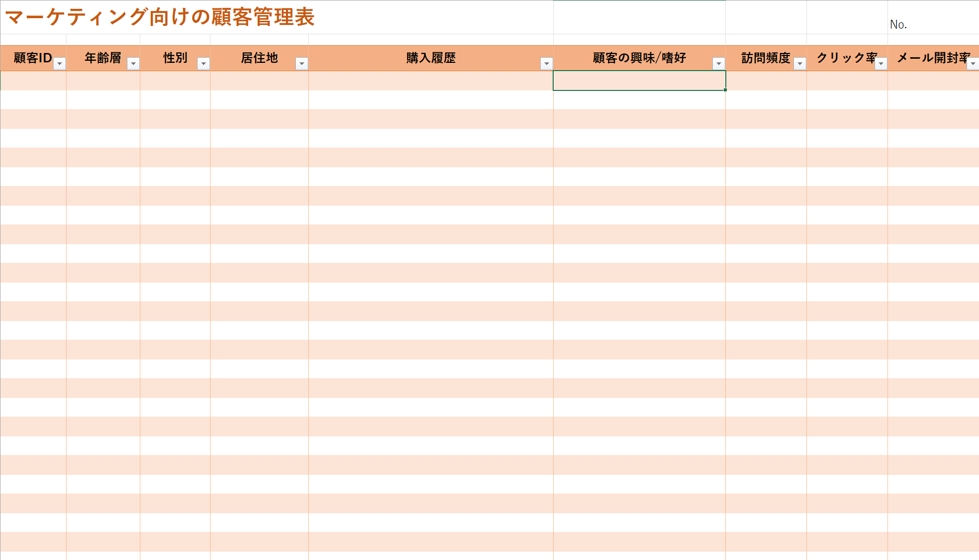This screenshot has width=979, height=560.
Task: Select the マーケティング向けの顧客管理表 title cell
Action: click(x=160, y=17)
